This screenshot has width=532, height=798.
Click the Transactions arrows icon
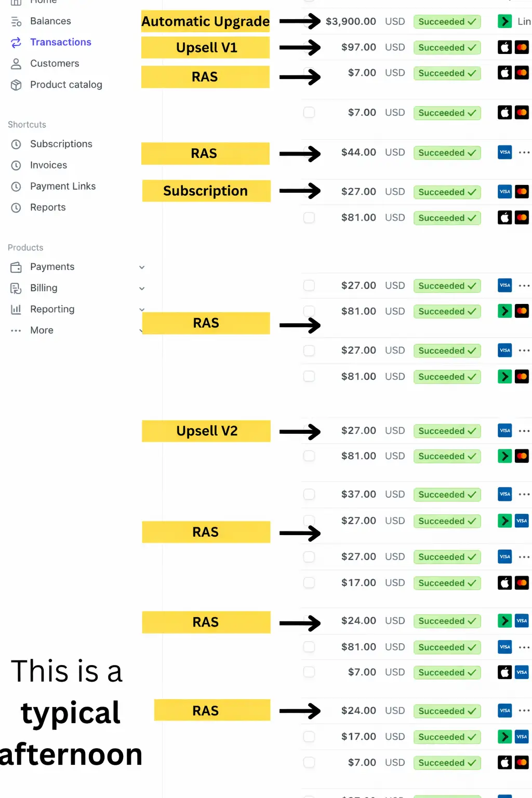click(16, 42)
